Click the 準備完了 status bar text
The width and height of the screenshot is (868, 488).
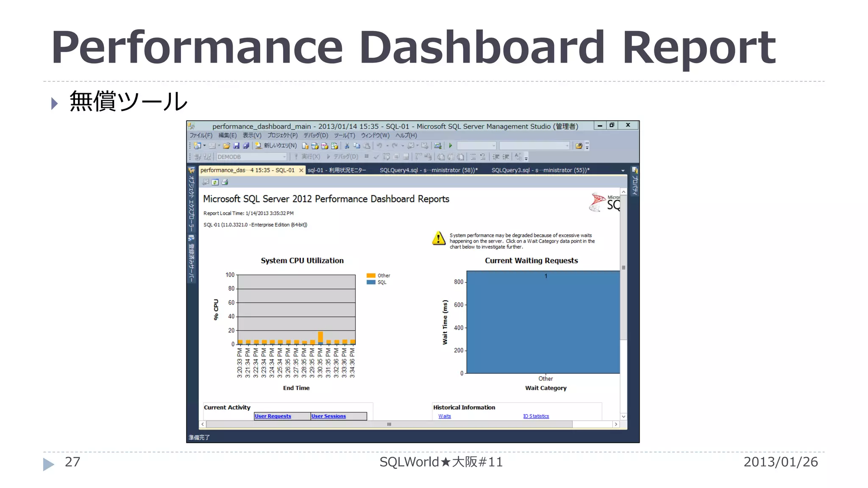coord(199,438)
